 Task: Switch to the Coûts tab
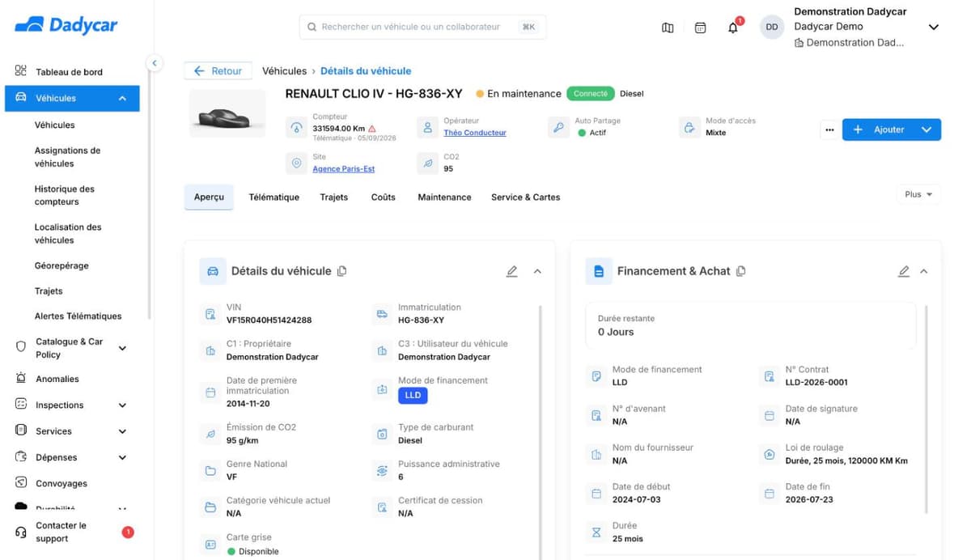coord(384,197)
